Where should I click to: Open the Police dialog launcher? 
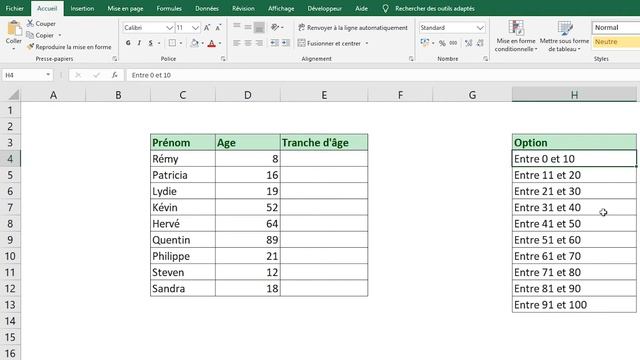coord(223,59)
